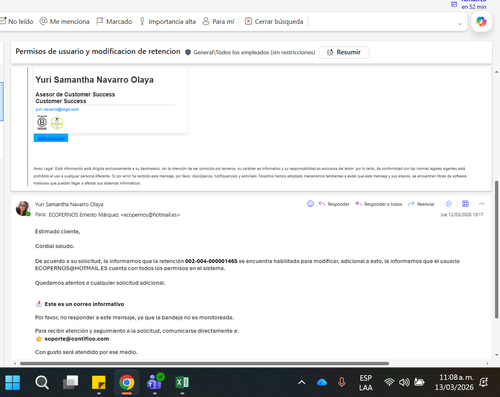Click the battery status icon

(419, 382)
